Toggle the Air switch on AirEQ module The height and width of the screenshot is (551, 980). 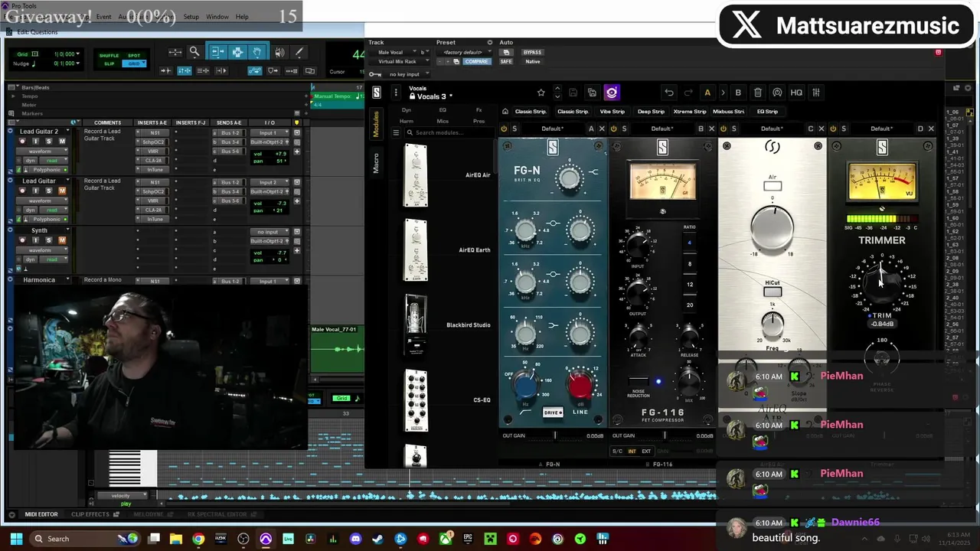pyautogui.click(x=772, y=186)
